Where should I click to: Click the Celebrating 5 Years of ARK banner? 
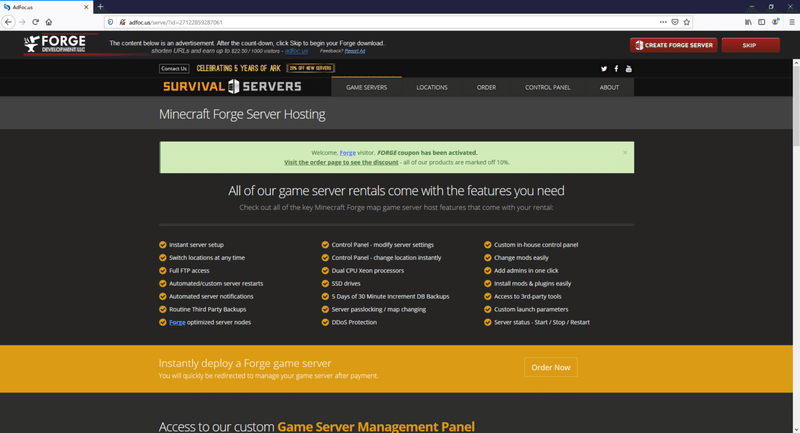pyautogui.click(x=238, y=68)
